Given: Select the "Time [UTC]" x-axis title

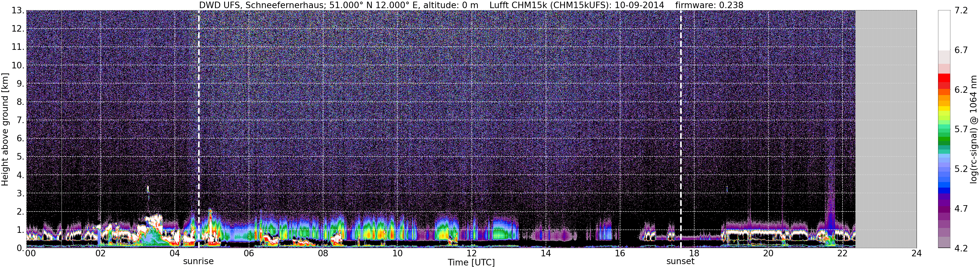Looking at the screenshot, I should [471, 262].
